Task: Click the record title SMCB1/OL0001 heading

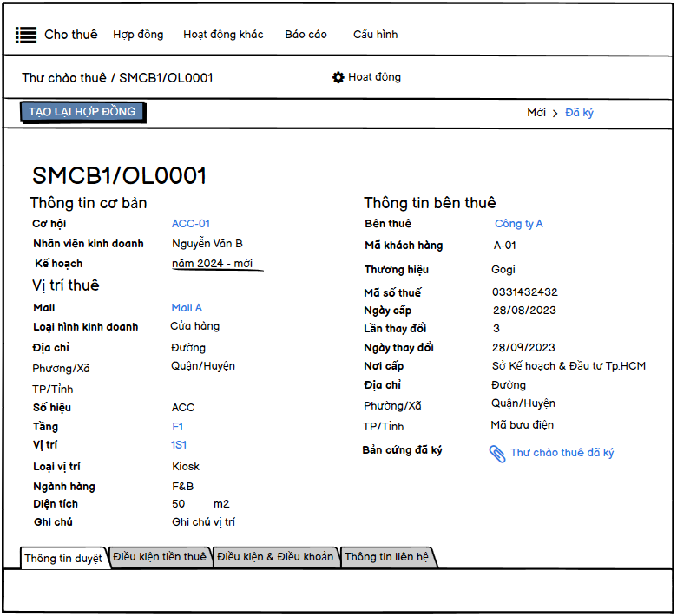Action: 119,176
